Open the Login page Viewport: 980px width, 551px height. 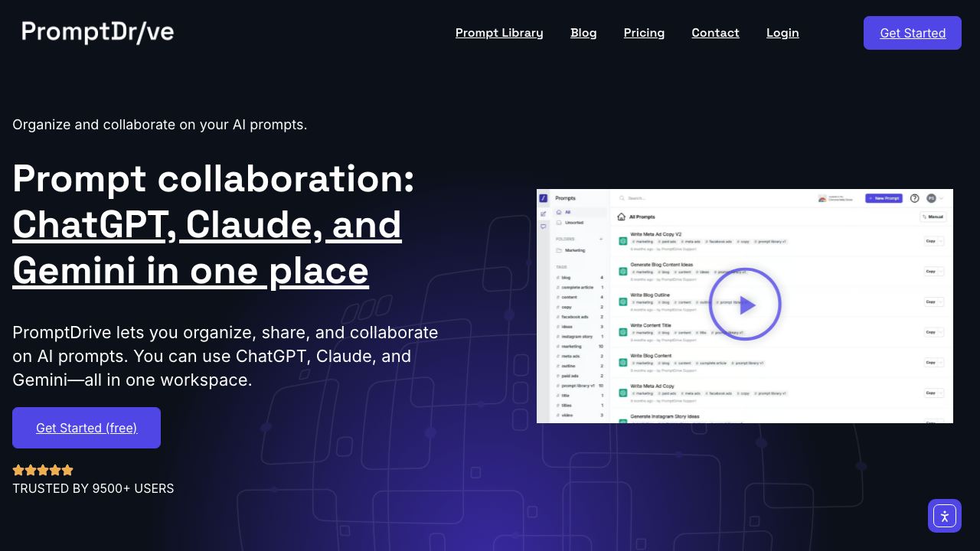pyautogui.click(x=782, y=33)
